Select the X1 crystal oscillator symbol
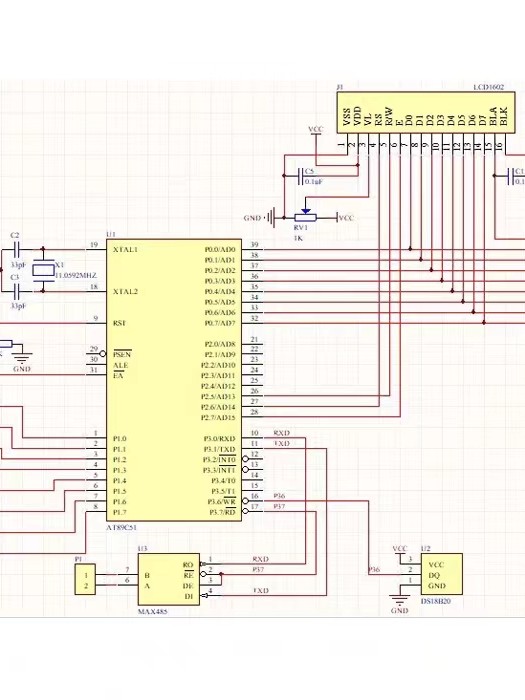This screenshot has height=700, width=525. pyautogui.click(x=43, y=270)
